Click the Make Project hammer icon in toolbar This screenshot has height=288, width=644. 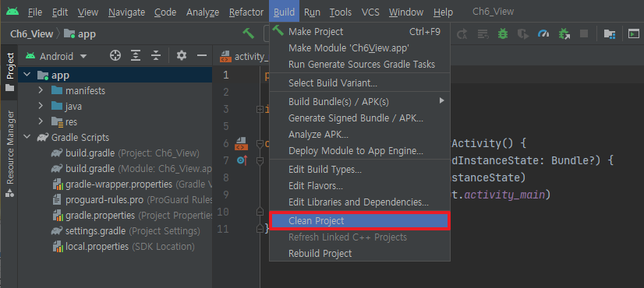(x=248, y=33)
